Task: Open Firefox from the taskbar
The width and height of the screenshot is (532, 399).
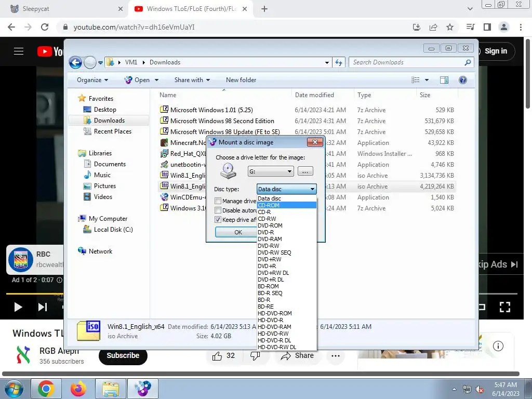Action: [x=78, y=389]
